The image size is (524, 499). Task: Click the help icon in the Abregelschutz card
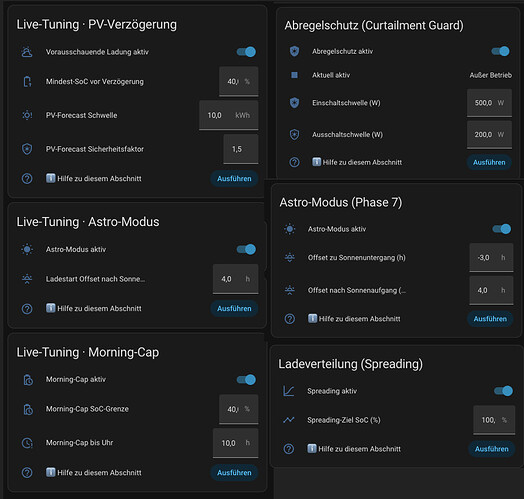pos(294,162)
